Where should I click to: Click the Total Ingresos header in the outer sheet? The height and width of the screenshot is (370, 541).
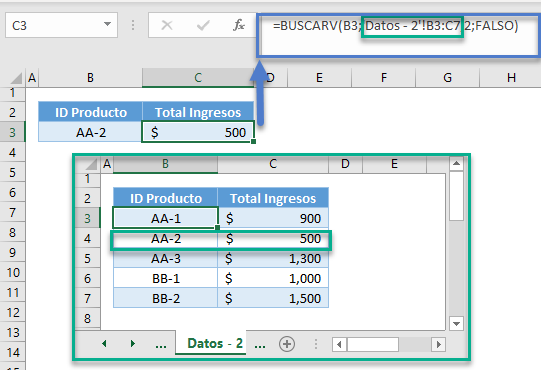[x=198, y=112]
